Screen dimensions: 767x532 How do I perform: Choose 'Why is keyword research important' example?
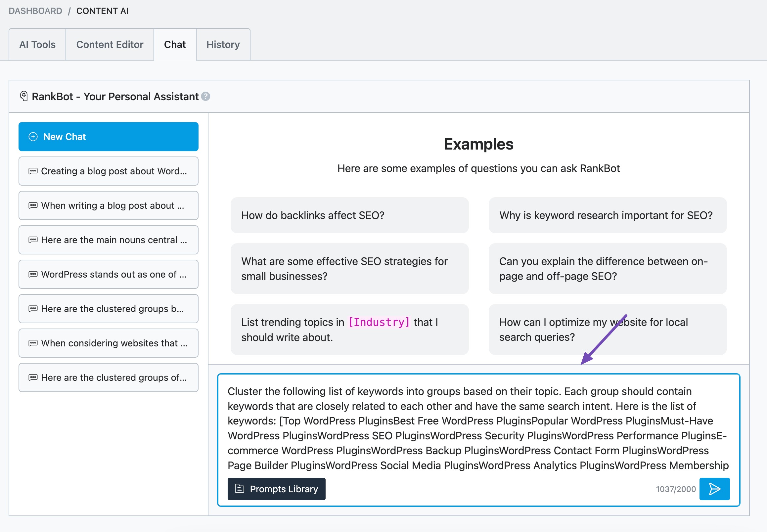click(607, 215)
